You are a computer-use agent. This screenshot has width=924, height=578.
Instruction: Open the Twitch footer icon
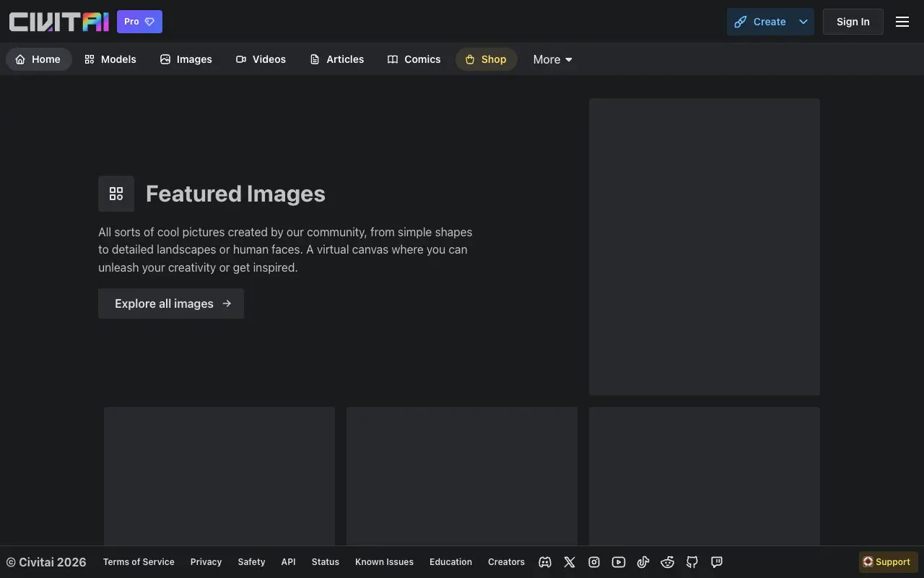717,562
